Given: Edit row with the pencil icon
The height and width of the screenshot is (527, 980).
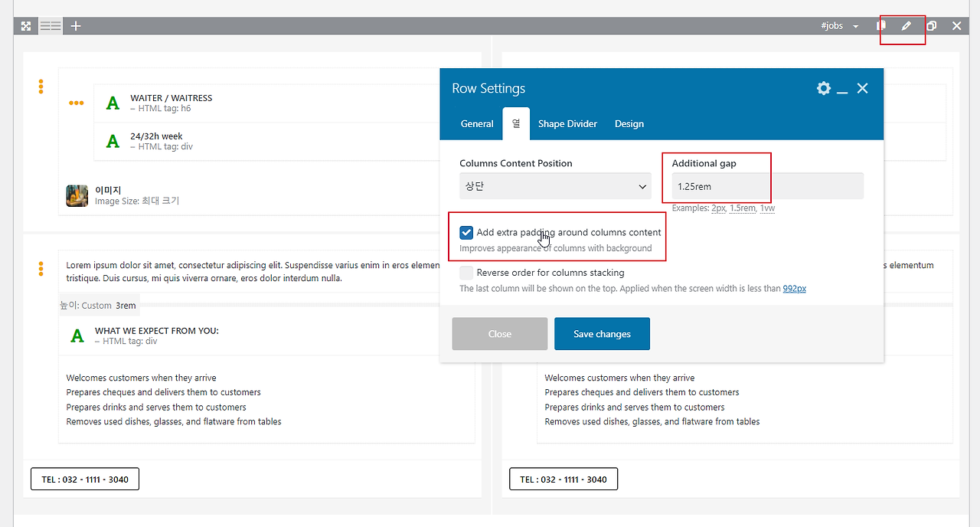Looking at the screenshot, I should (906, 26).
